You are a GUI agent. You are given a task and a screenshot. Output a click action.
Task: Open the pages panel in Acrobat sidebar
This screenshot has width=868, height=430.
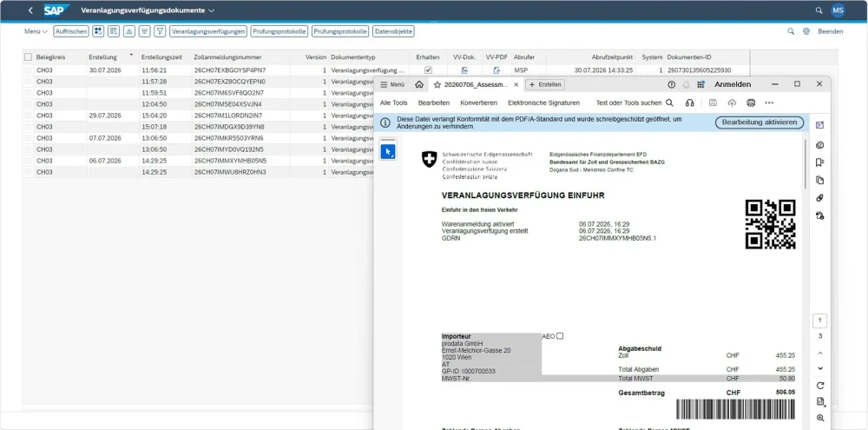click(820, 180)
